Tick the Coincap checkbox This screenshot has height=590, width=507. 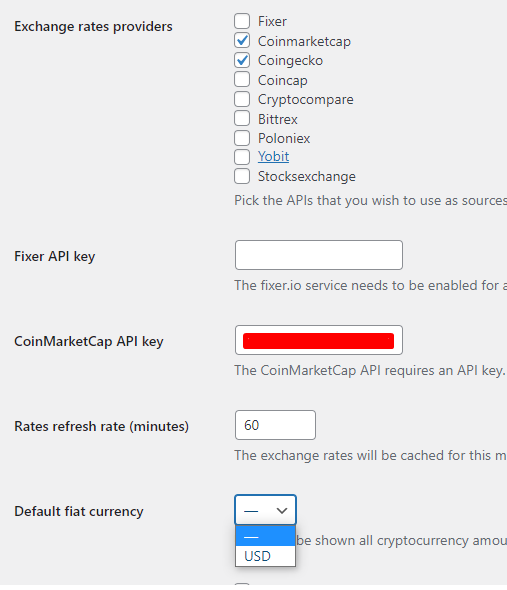pyautogui.click(x=242, y=80)
